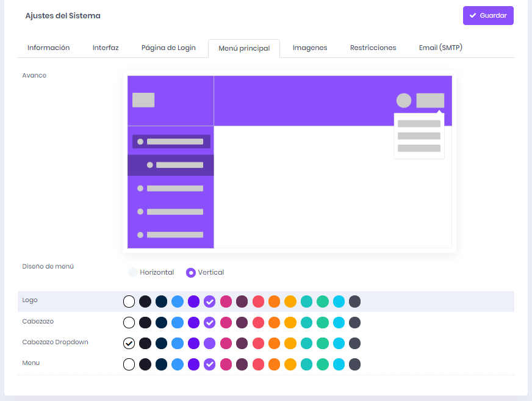532x401 pixels.
Task: Click the Guardar button
Action: pyautogui.click(x=488, y=16)
